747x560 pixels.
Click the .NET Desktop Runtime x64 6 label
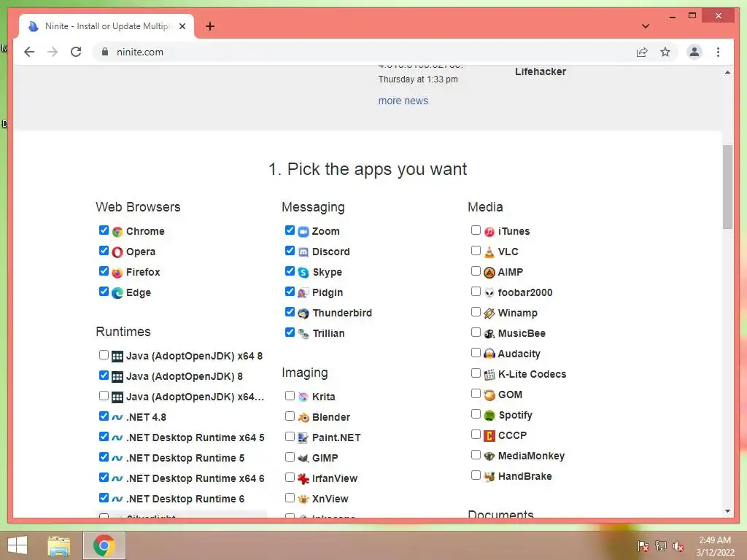coord(196,478)
